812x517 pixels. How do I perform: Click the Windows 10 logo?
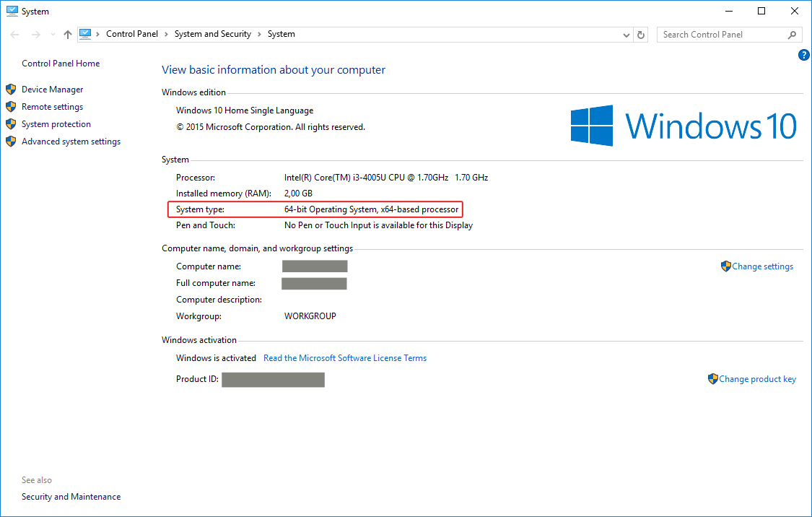point(684,126)
